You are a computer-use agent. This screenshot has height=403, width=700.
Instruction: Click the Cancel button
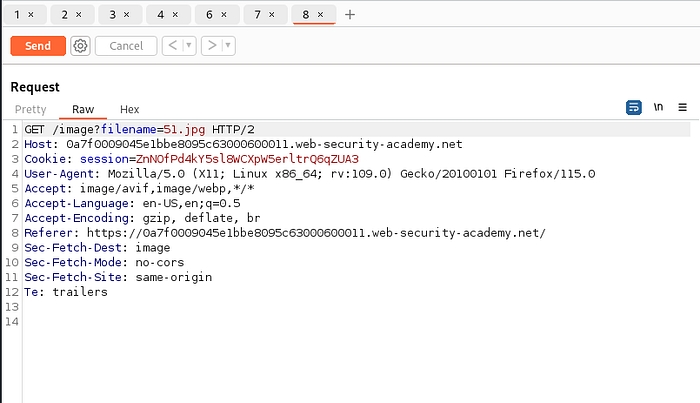126,46
